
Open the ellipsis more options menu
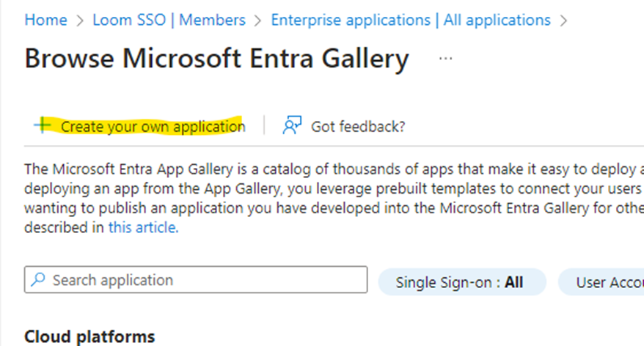pyautogui.click(x=446, y=59)
